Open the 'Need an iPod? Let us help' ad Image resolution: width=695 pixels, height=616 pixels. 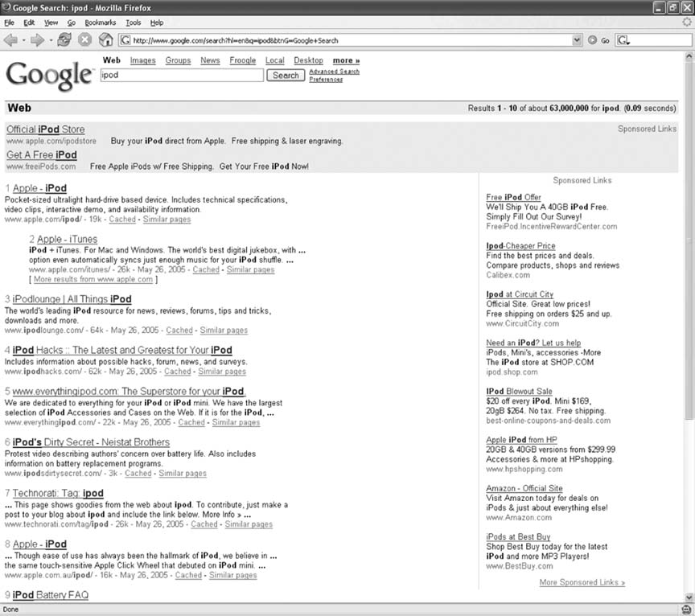pos(533,343)
